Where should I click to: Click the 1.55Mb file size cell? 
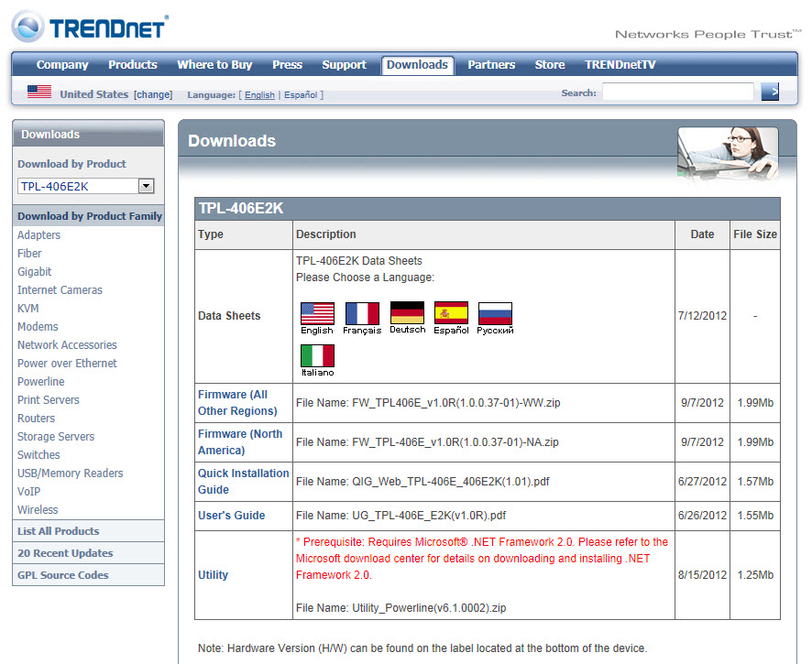(755, 516)
